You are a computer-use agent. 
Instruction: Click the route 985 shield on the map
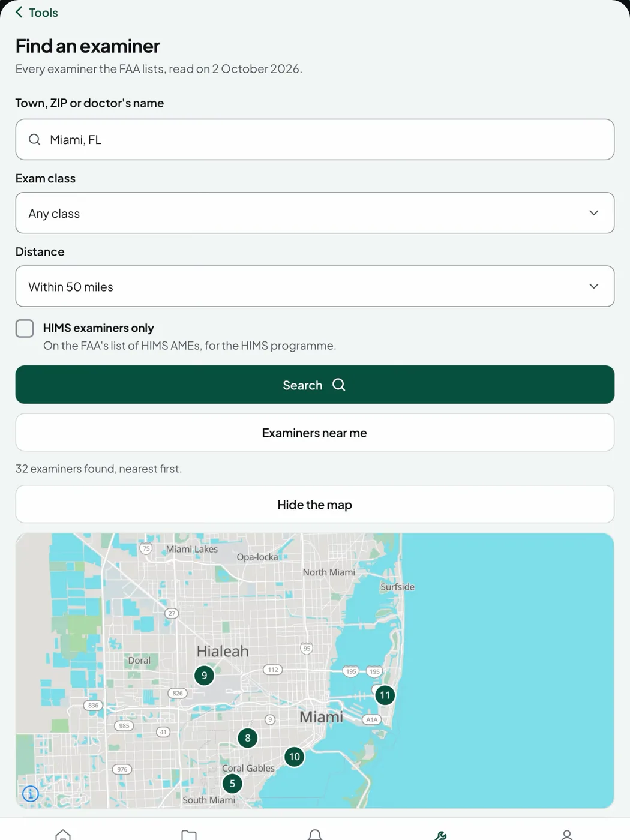coord(124,725)
